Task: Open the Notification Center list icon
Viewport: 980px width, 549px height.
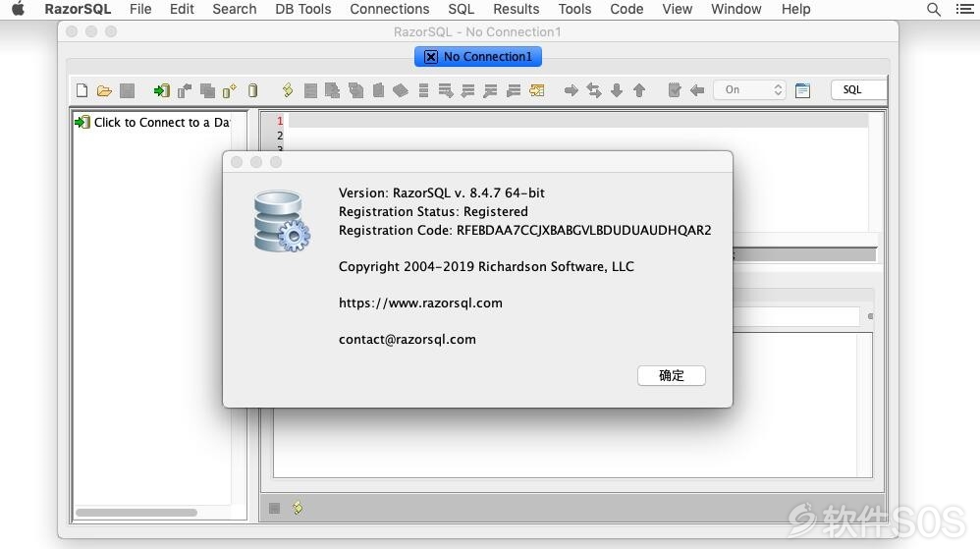Action: pos(965,10)
